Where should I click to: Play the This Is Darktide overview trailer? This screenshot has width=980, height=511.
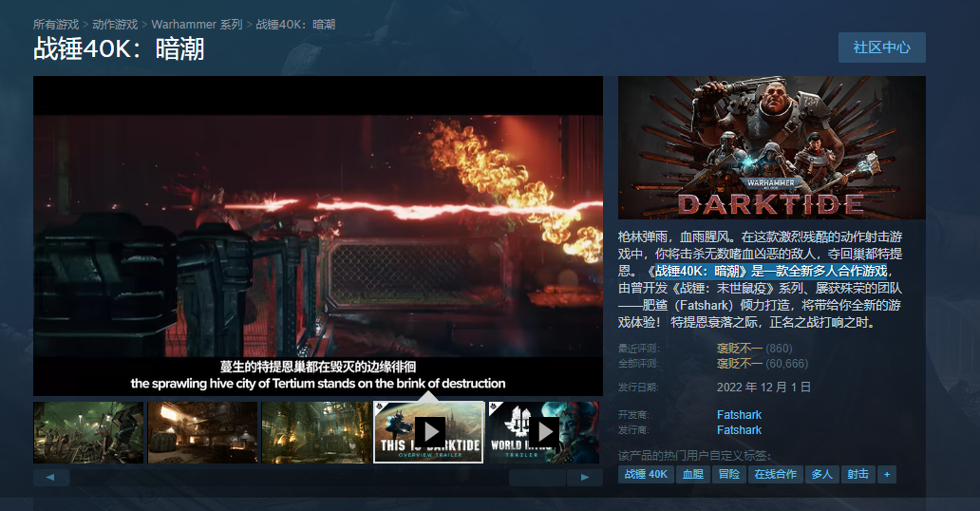click(429, 432)
